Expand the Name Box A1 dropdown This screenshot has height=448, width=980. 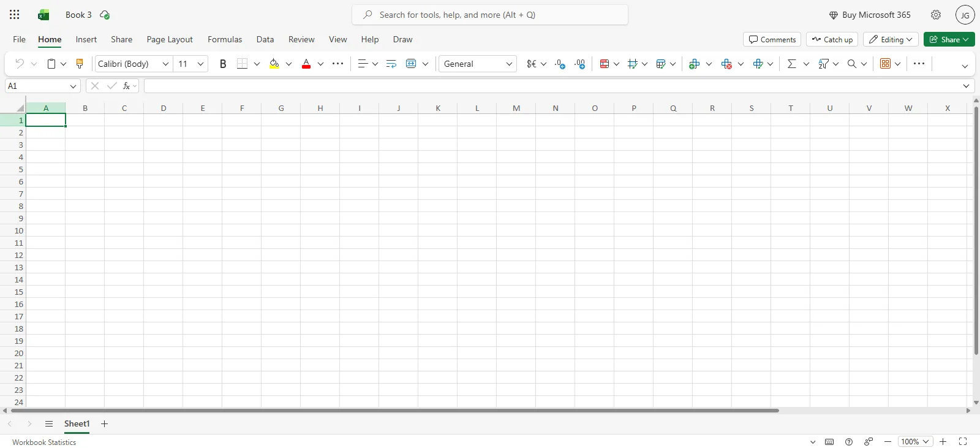[x=73, y=86]
